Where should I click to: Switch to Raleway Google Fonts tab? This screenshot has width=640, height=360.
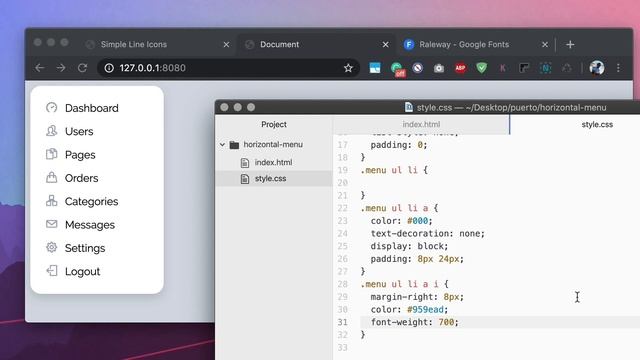[x=464, y=44]
